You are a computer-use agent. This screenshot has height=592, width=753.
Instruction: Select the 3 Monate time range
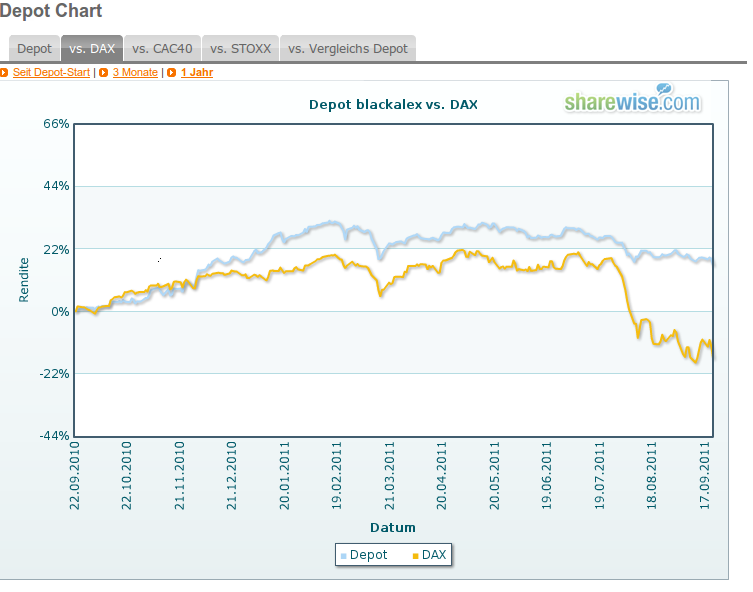pyautogui.click(x=135, y=72)
